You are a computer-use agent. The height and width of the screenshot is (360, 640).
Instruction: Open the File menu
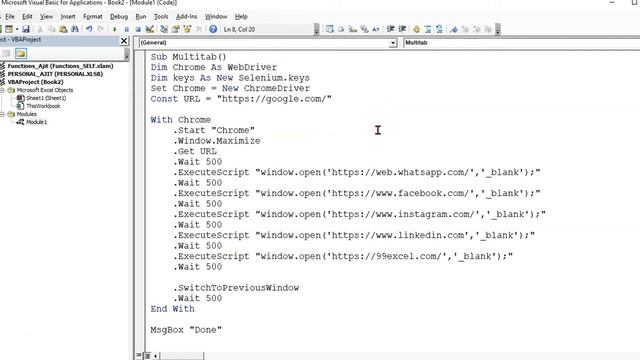pyautogui.click(x=10, y=17)
